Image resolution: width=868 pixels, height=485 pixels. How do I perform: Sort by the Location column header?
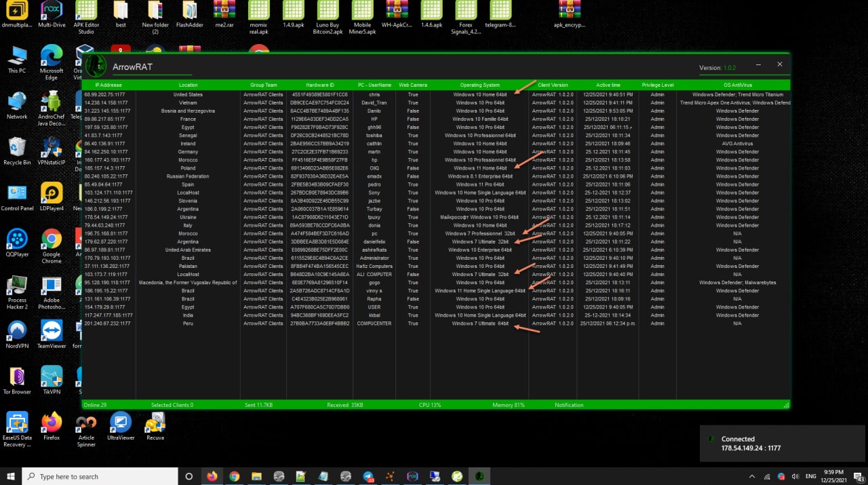pyautogui.click(x=188, y=85)
